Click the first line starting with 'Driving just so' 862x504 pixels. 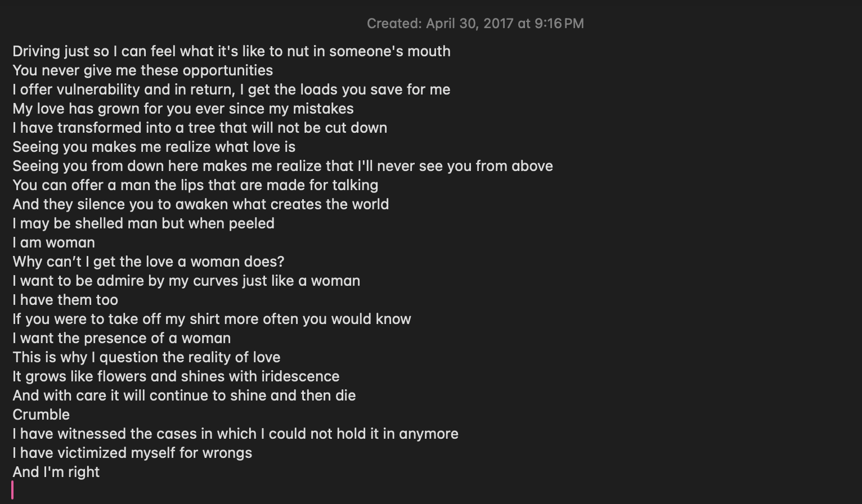click(231, 51)
